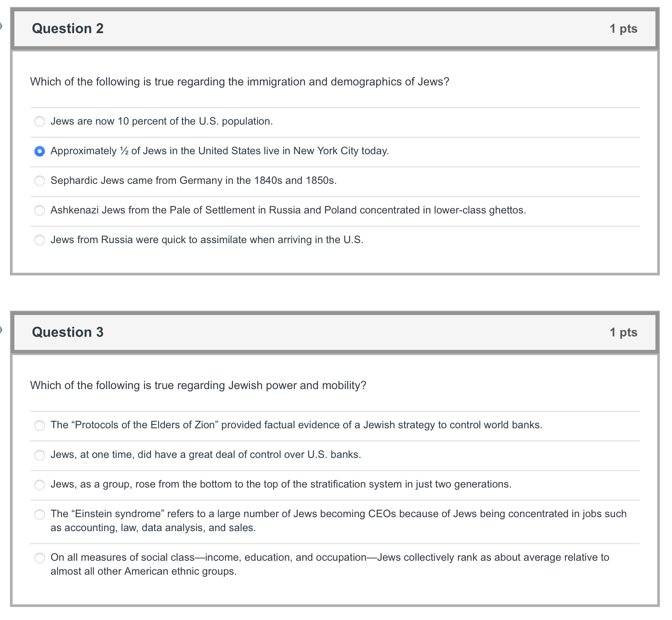This screenshot has height=620, width=672.
Task: Select the 'Ashkenazi Jews from the Pale' option
Action: point(40,210)
